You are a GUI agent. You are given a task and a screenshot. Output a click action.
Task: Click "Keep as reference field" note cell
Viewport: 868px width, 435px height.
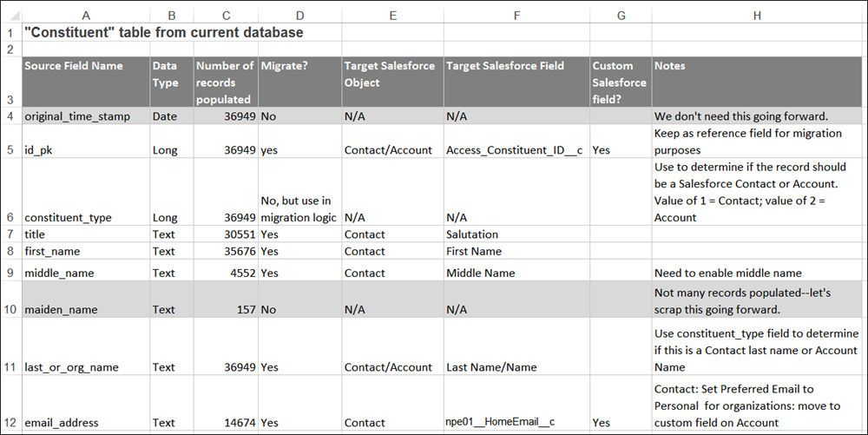pyautogui.click(x=757, y=142)
